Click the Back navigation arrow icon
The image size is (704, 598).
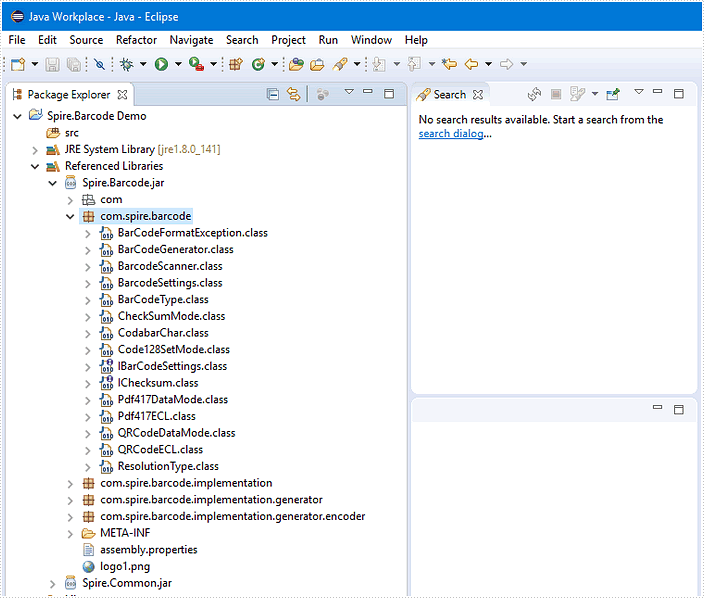[x=471, y=64]
